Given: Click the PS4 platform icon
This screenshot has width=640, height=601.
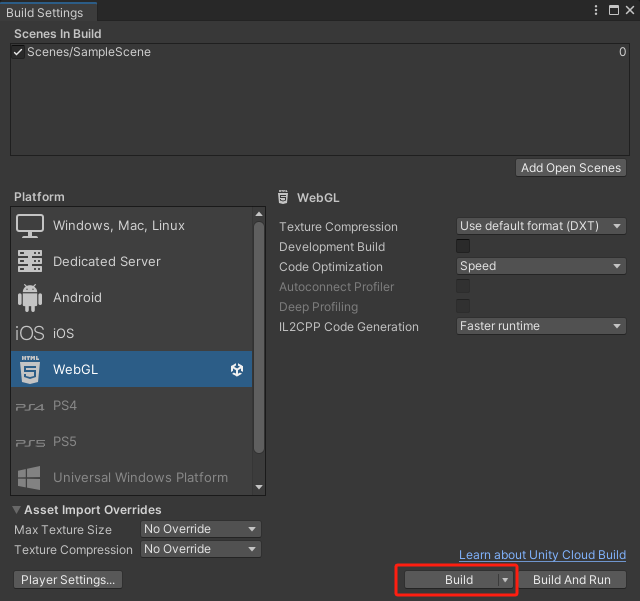Looking at the screenshot, I should [30, 406].
